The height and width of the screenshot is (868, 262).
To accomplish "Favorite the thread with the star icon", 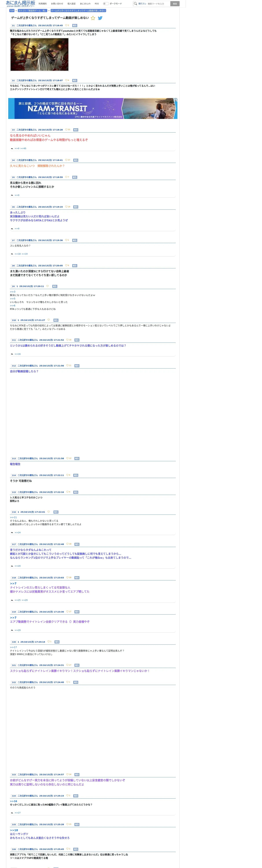I will (x=93, y=18).
